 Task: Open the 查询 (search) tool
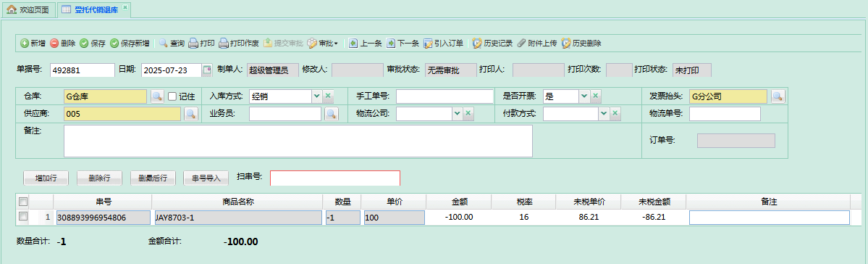point(172,44)
